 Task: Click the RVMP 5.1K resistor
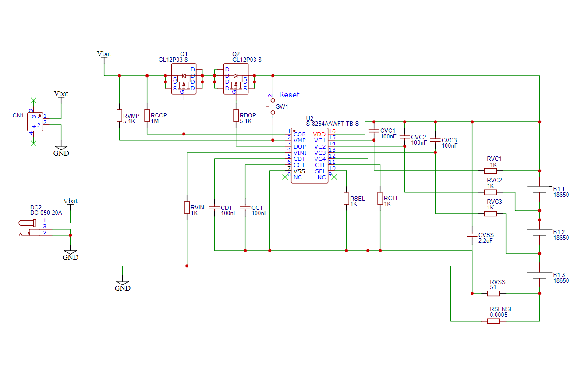(x=119, y=115)
